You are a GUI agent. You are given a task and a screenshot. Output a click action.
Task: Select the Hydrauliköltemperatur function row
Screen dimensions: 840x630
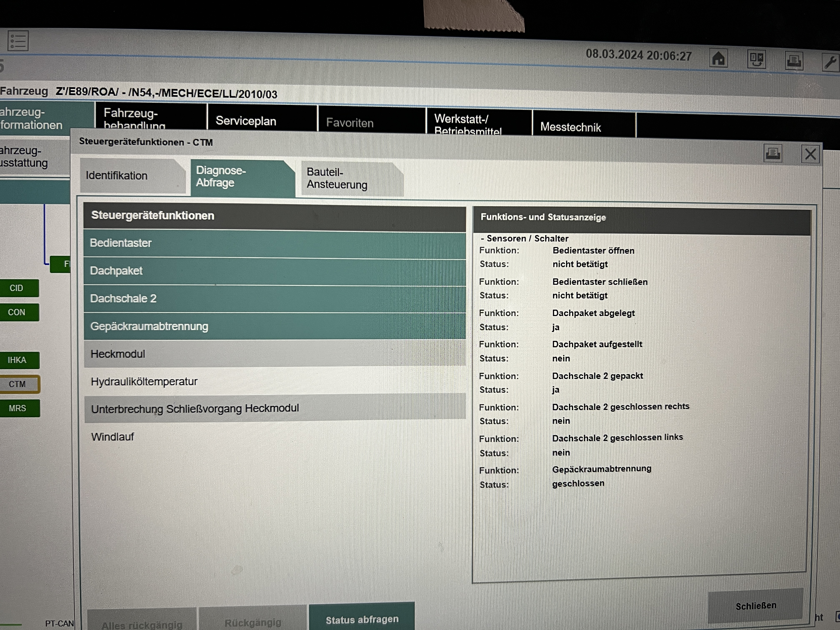click(275, 381)
